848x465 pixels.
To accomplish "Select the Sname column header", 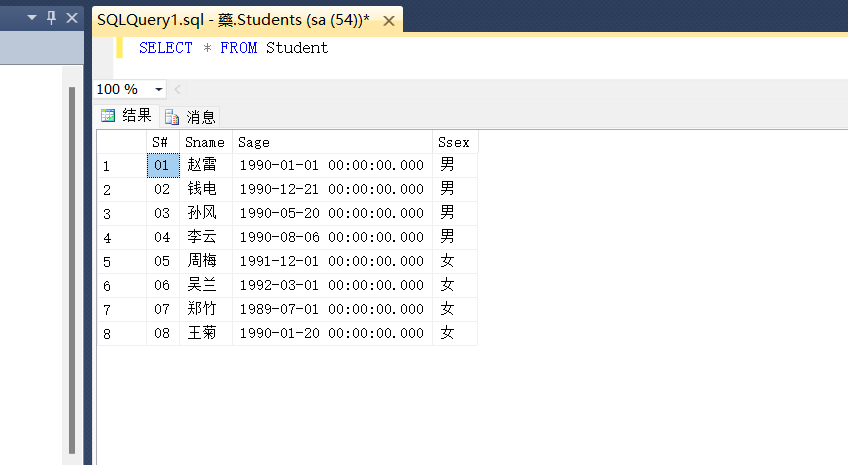I will click(x=206, y=142).
